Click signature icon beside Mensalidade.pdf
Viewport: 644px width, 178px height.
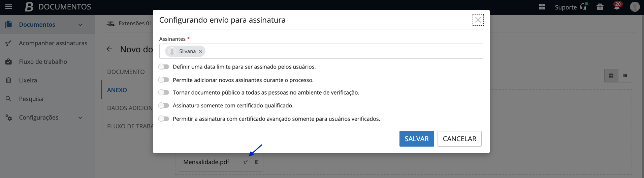246,162
